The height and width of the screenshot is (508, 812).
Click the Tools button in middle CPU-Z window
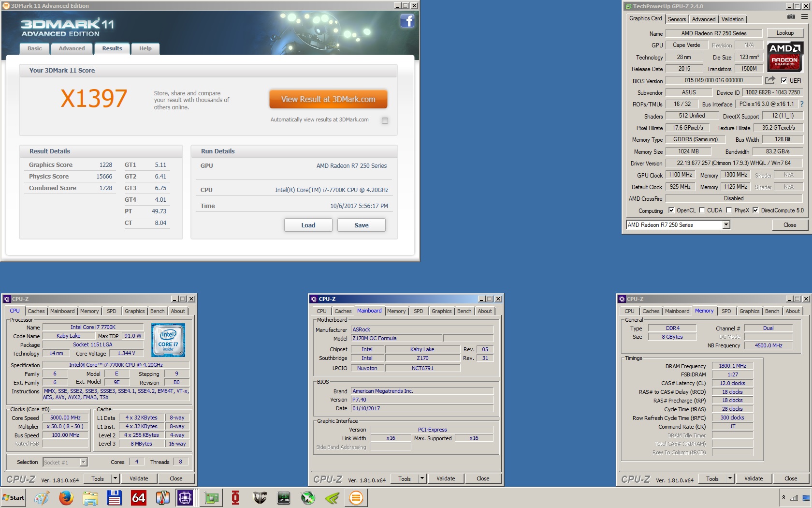pos(405,478)
